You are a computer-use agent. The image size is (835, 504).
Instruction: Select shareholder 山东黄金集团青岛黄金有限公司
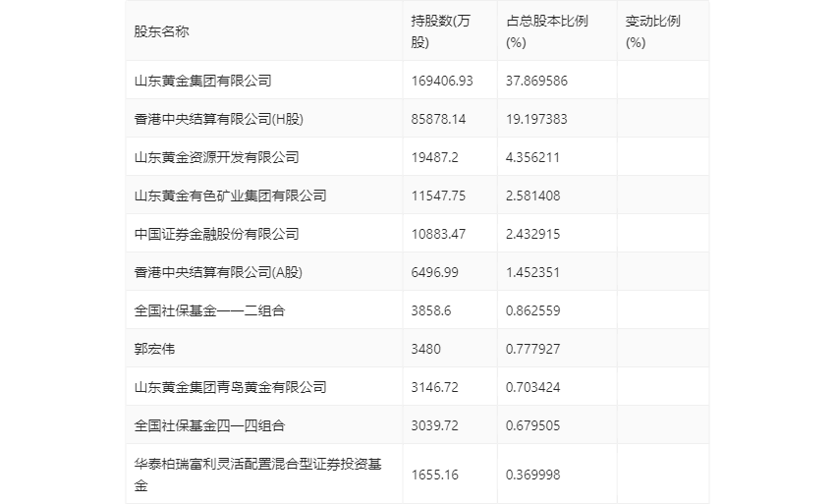tap(230, 387)
